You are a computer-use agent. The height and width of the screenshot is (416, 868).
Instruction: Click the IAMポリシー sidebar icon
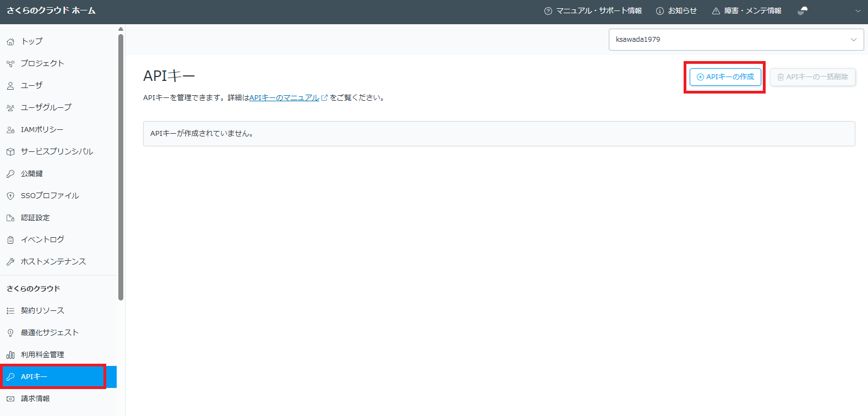coord(10,130)
